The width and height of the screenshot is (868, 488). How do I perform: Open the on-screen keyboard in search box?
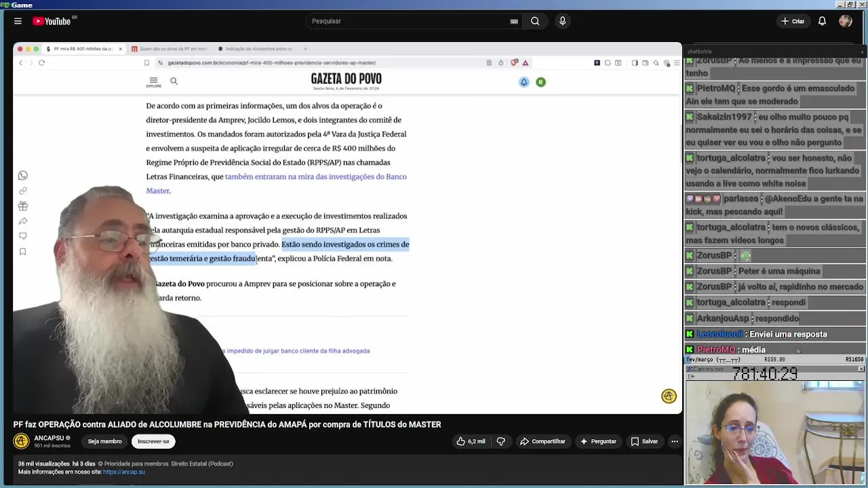514,21
